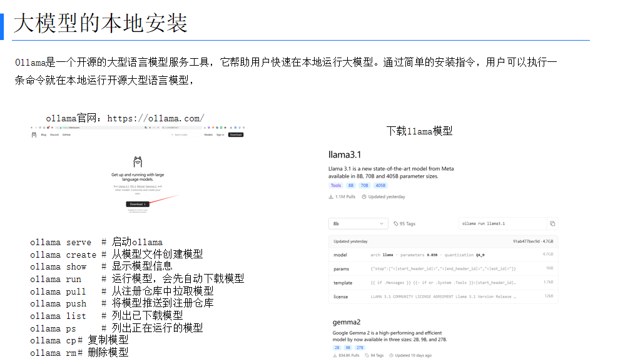Click the '94 Tags' text under gemma2
Viewport: 640px width, 364px height.
click(x=377, y=355)
